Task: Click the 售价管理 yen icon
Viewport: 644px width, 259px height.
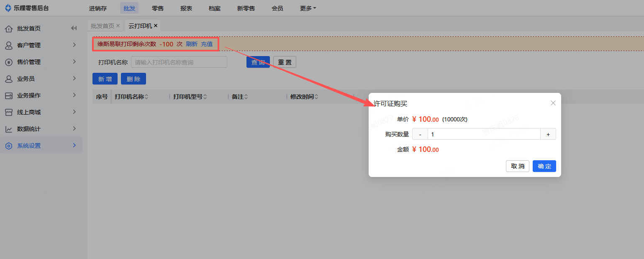Action: pos(9,62)
